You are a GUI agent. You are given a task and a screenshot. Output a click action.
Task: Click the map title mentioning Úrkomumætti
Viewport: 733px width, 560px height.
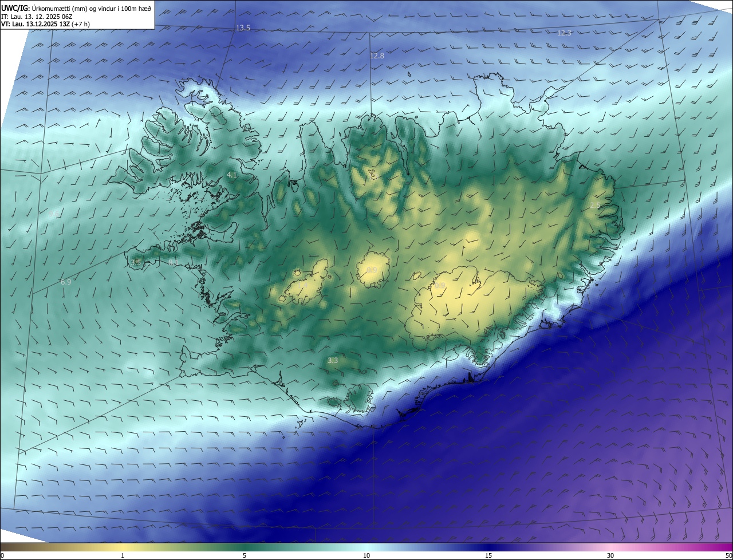pyautogui.click(x=77, y=8)
